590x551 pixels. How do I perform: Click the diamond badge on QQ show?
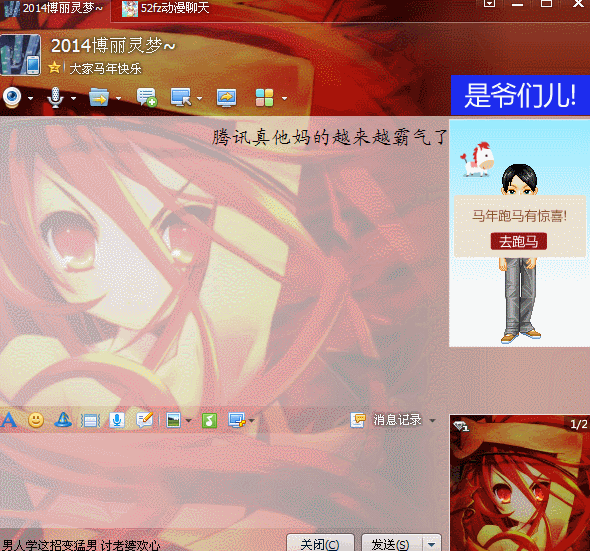pos(461,426)
